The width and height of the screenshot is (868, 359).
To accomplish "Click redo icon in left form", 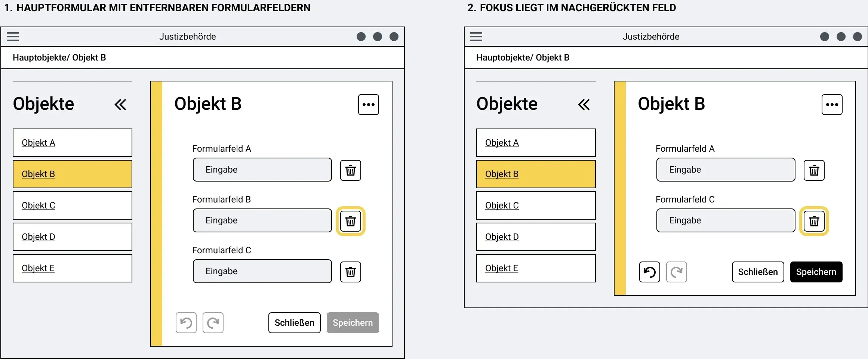I will (213, 323).
